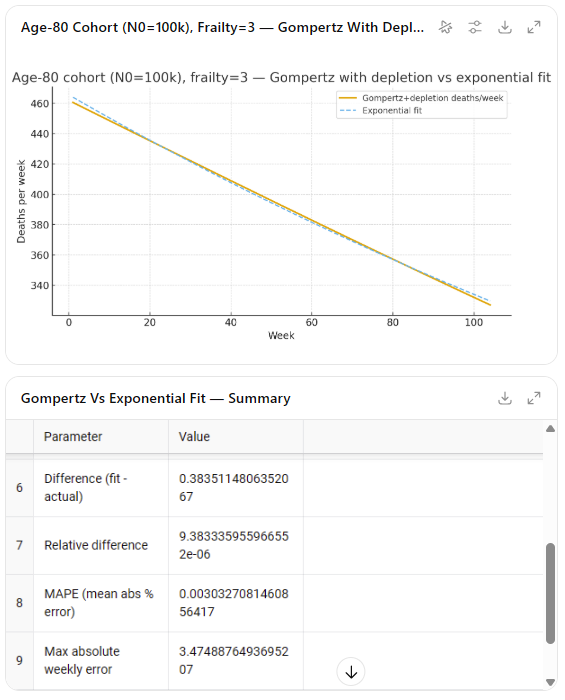Click the 'Week' x-axis label
The height and width of the screenshot is (700, 565).
pos(281,336)
